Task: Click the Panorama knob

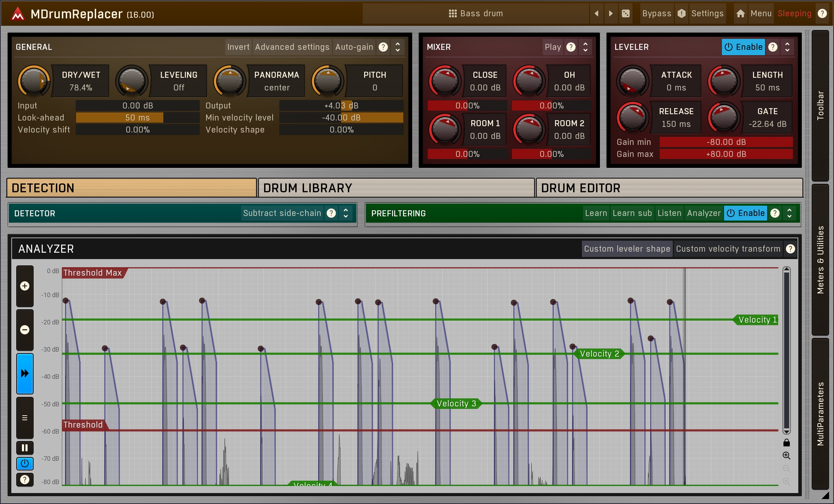Action: point(229,81)
